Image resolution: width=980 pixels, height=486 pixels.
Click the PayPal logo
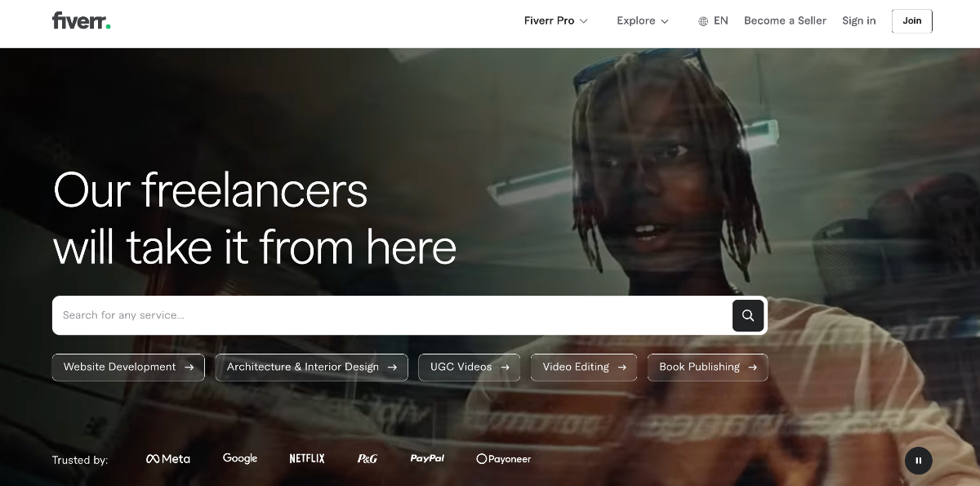coord(427,459)
